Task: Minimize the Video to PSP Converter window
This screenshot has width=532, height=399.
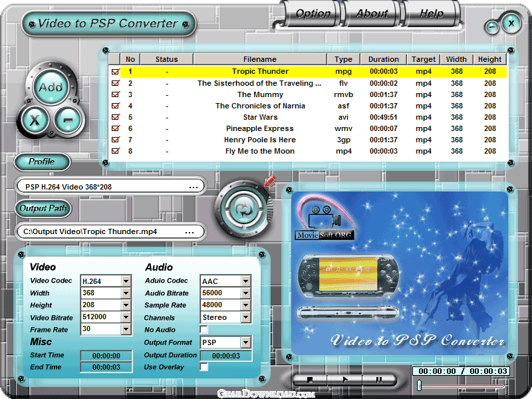Action: coord(491,27)
